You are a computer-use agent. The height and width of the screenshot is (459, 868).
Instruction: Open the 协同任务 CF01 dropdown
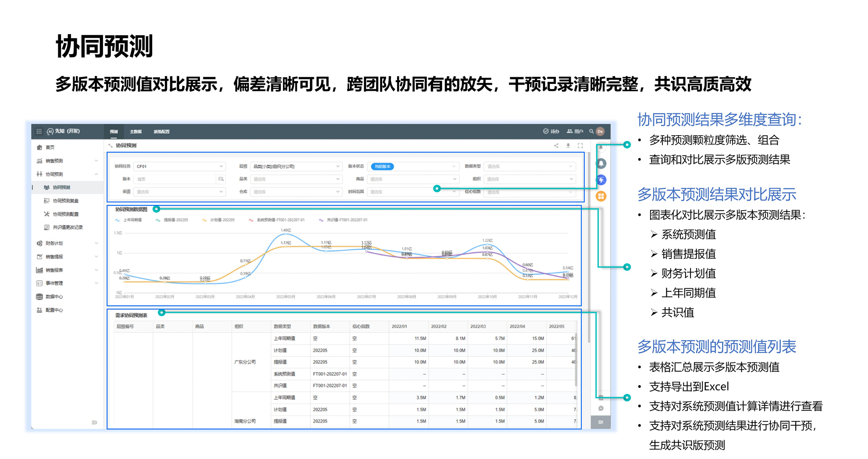179,166
